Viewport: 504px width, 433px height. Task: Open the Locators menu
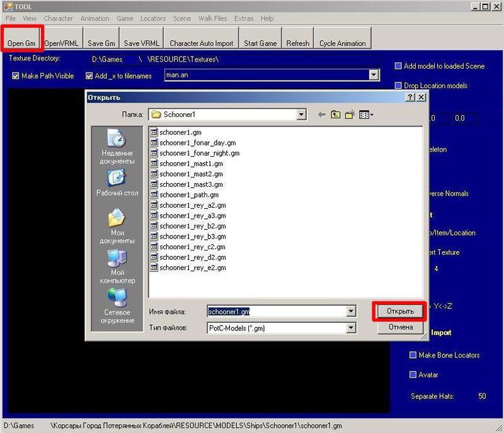tap(153, 18)
